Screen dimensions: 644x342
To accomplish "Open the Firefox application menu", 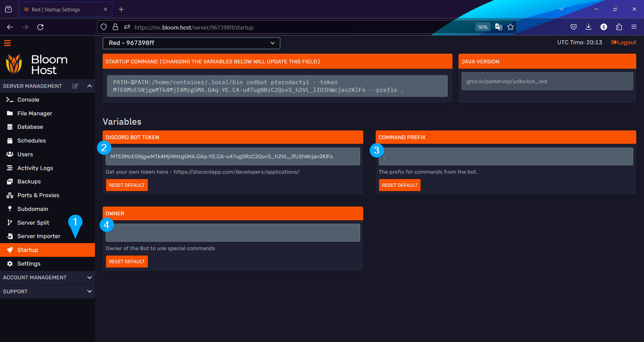I will point(634,27).
